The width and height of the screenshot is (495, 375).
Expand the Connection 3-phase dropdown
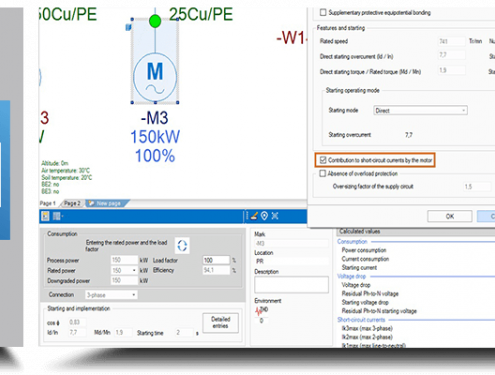tap(111, 295)
